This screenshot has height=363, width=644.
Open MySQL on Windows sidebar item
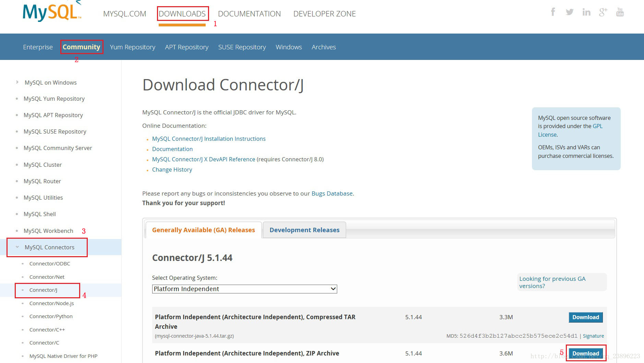[51, 83]
